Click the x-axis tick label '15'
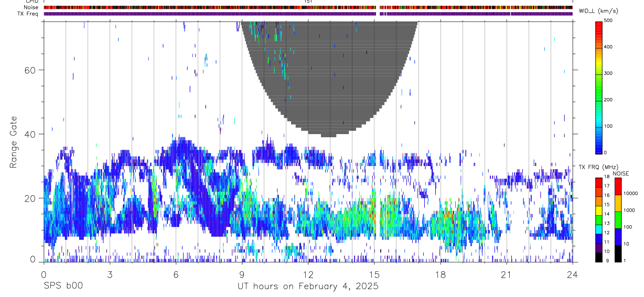Image resolution: width=644 pixels, height=297 pixels. point(374,274)
